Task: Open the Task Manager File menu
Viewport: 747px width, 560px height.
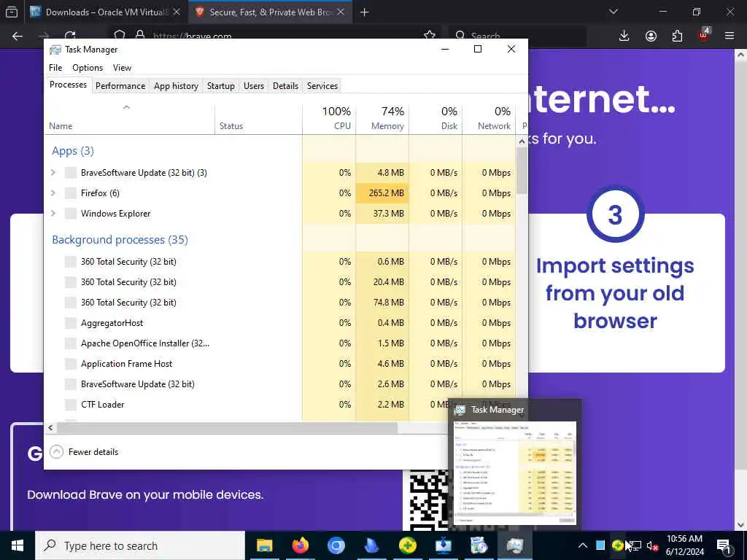Action: tap(55, 68)
